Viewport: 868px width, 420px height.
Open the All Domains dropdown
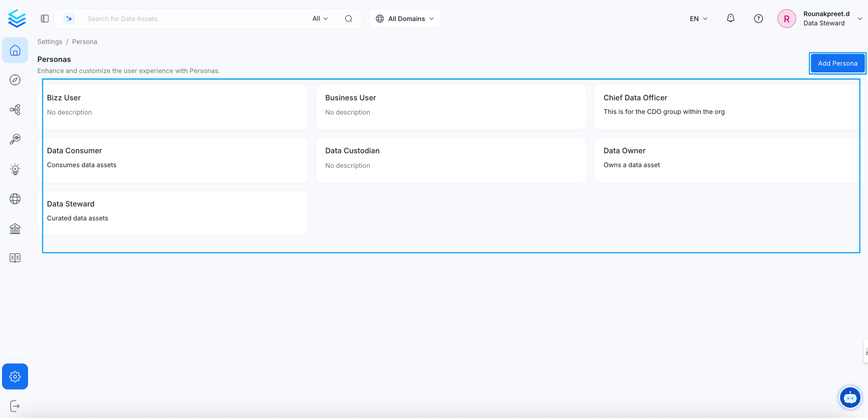tap(405, 19)
